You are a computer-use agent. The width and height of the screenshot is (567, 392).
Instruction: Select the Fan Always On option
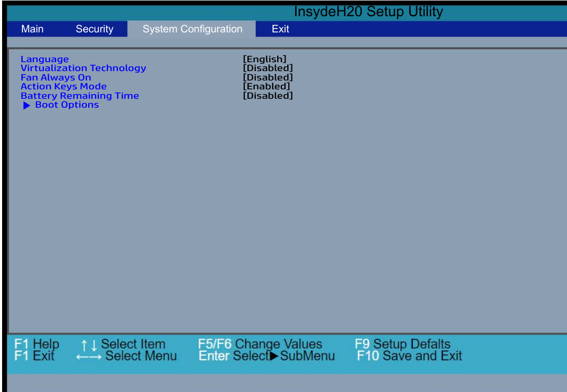click(55, 77)
